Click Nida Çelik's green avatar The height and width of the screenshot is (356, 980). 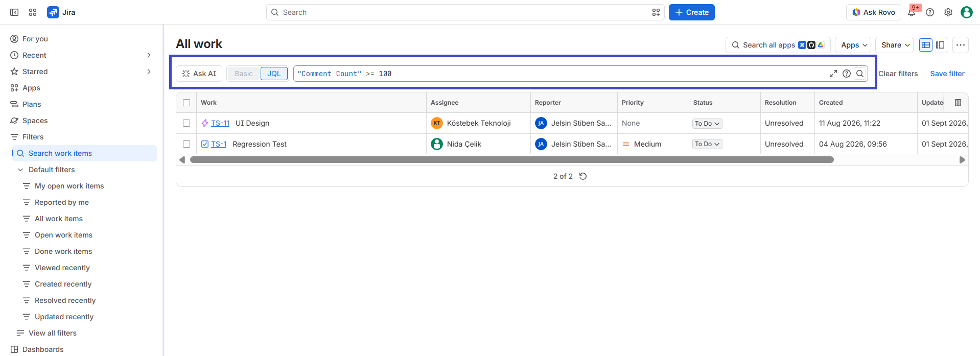tap(437, 144)
